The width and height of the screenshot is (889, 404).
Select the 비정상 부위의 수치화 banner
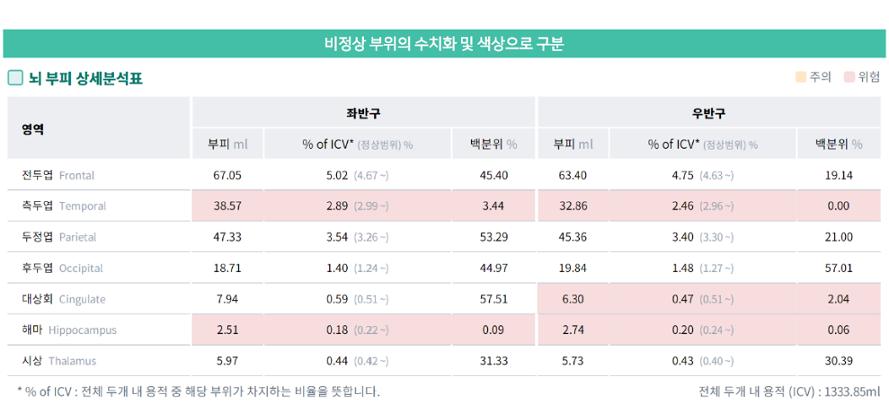coord(444,44)
